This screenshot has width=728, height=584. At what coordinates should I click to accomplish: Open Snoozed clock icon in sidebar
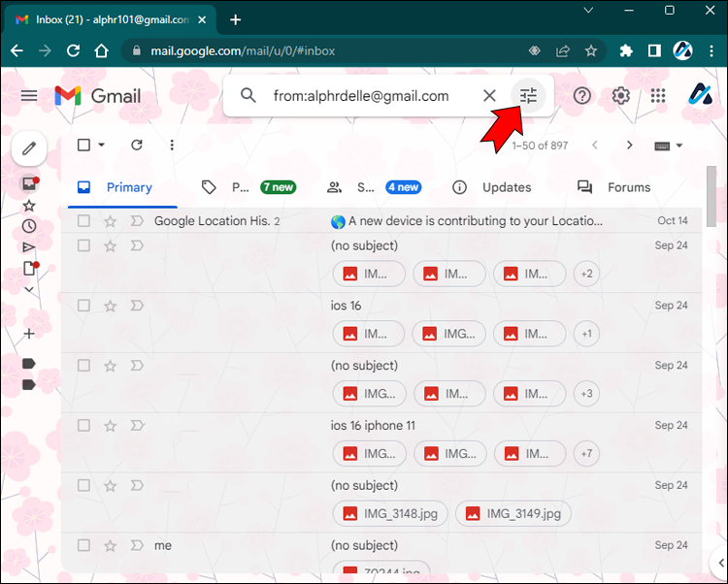pyautogui.click(x=29, y=226)
